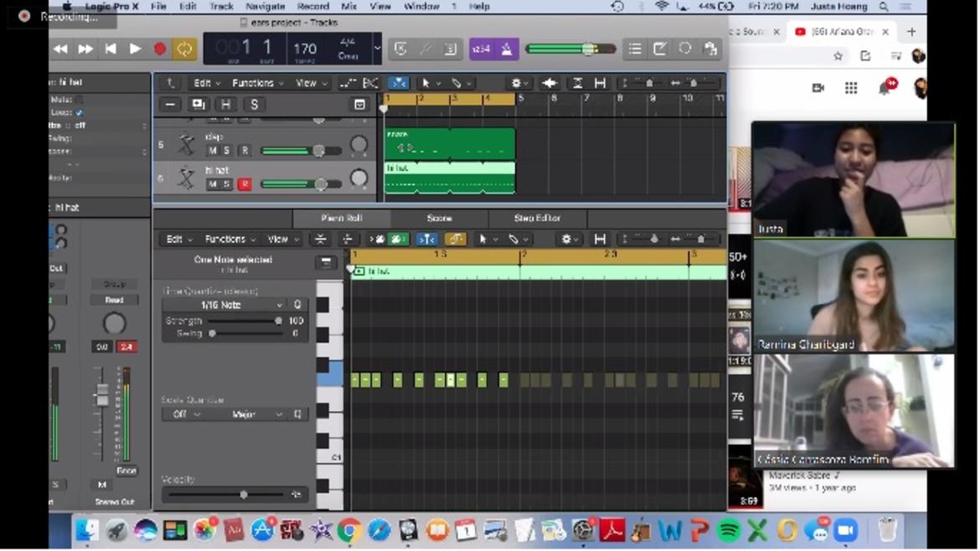Enable the metronome click
The image size is (980, 551).
tap(506, 49)
